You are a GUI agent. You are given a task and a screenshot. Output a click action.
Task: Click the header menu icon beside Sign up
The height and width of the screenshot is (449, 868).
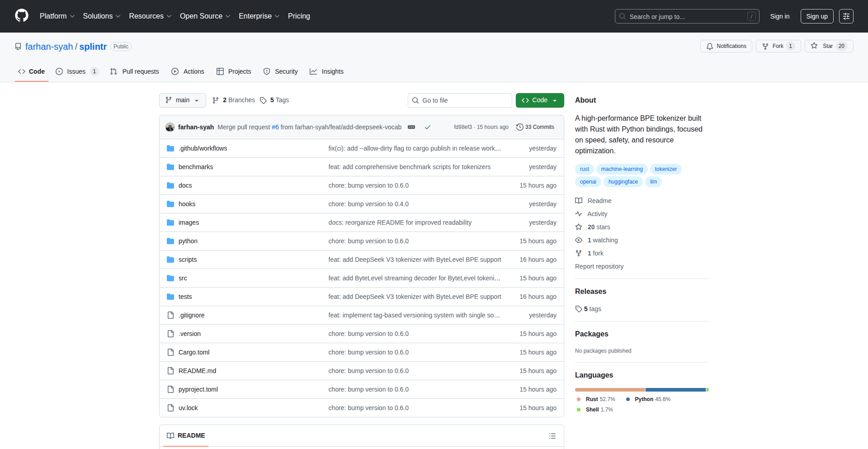846,16
